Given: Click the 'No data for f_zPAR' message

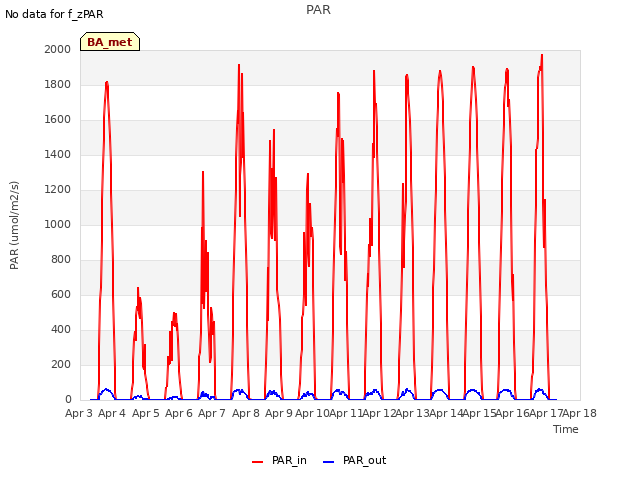Looking at the screenshot, I should coord(54,14).
